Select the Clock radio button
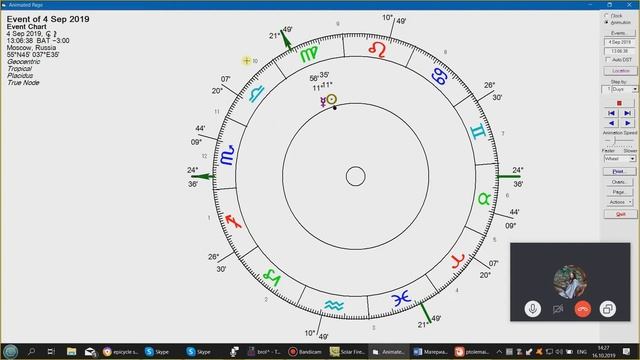Image resolution: width=640 pixels, height=360 pixels. (606, 16)
